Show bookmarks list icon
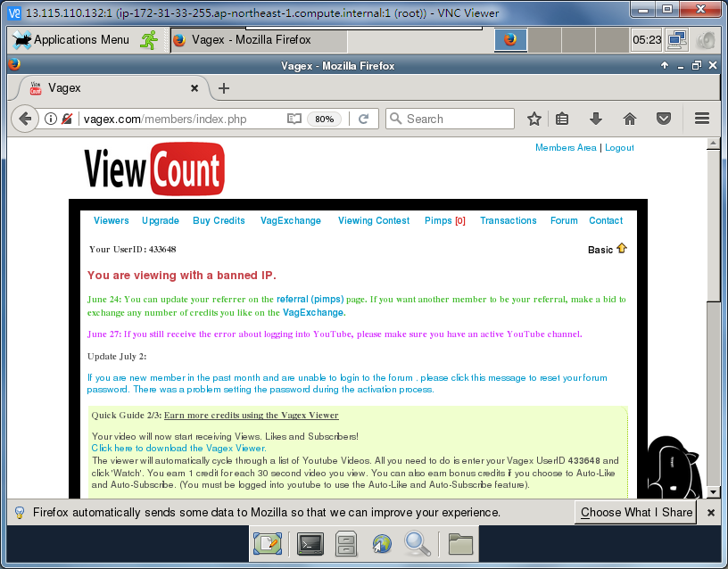 562,119
